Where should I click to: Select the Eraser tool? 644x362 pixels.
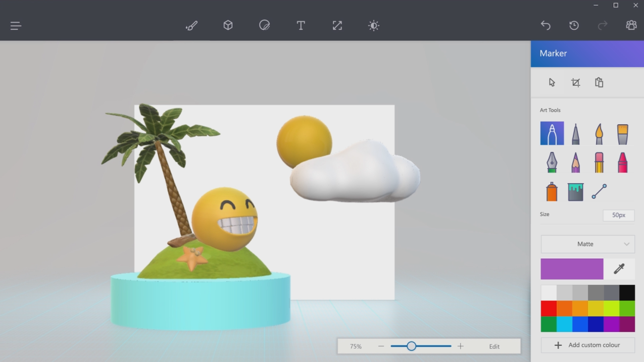[599, 163]
